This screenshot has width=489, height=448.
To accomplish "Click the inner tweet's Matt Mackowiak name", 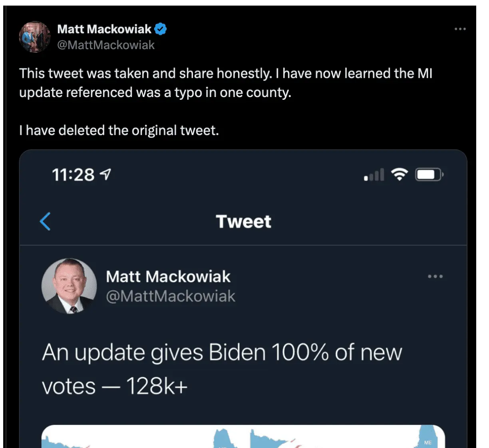I will point(168,276).
